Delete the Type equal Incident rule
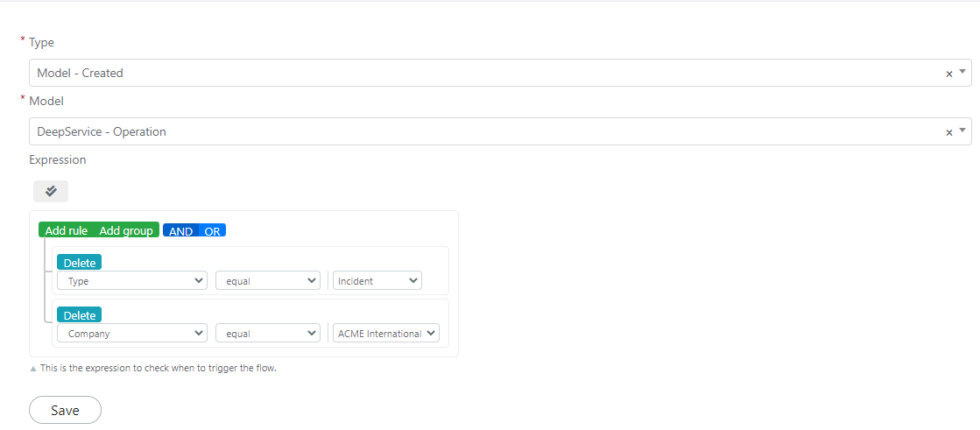 [x=80, y=263]
